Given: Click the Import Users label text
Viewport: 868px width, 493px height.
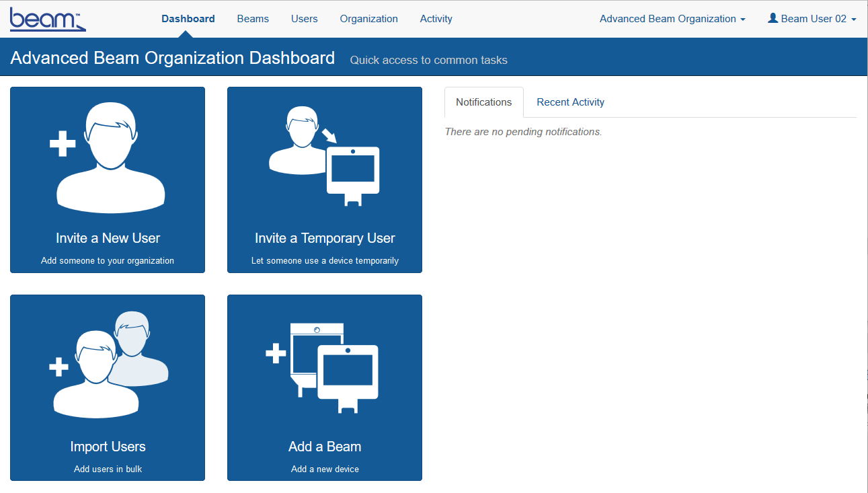Looking at the screenshot, I should tap(108, 447).
